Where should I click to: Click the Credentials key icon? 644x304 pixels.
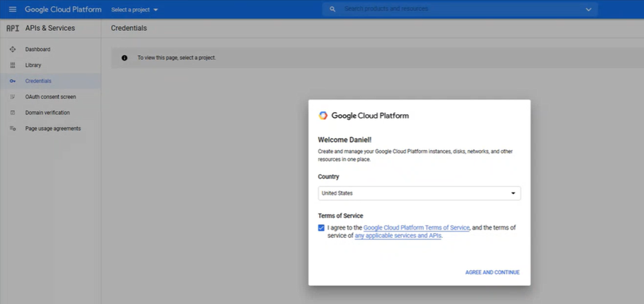tap(12, 81)
